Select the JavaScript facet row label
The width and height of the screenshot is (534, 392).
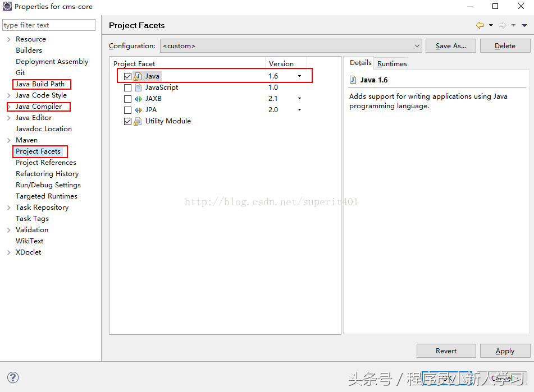pos(161,87)
